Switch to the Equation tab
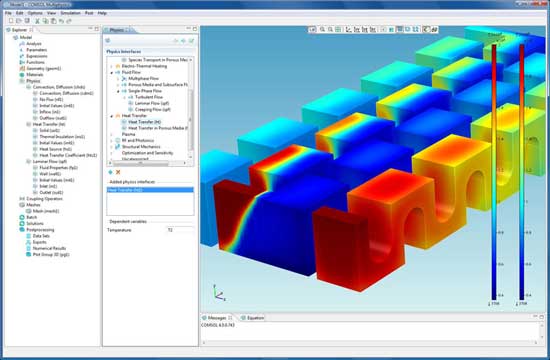This screenshot has width=550, height=360. pos(252,318)
